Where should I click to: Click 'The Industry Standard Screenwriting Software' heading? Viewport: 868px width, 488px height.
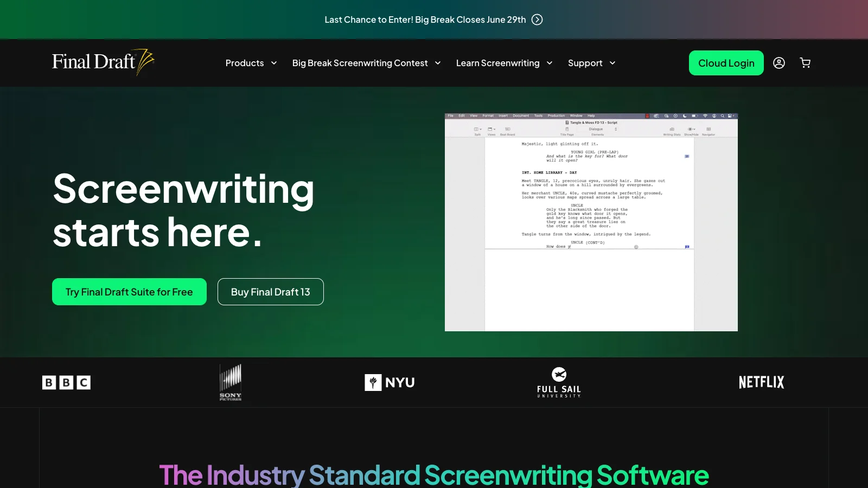pyautogui.click(x=434, y=475)
